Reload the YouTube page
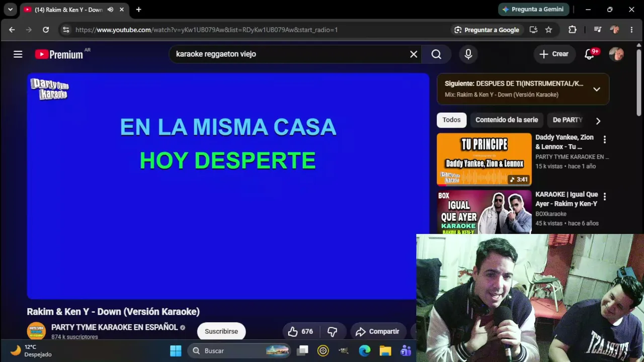This screenshot has height=362, width=644. pos(46,30)
